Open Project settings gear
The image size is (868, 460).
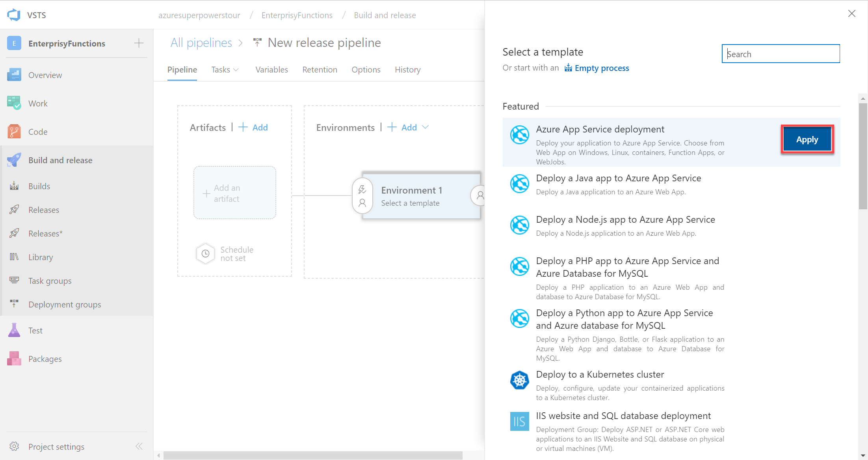[14, 446]
